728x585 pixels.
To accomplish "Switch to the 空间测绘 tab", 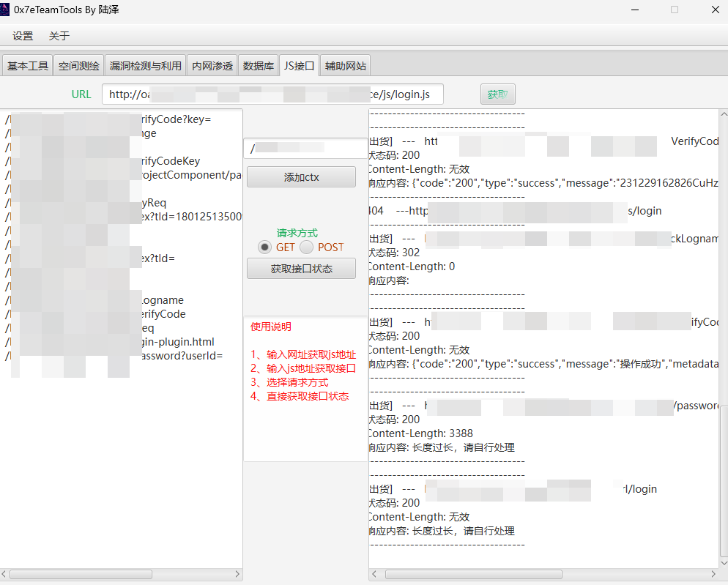I will click(x=79, y=66).
